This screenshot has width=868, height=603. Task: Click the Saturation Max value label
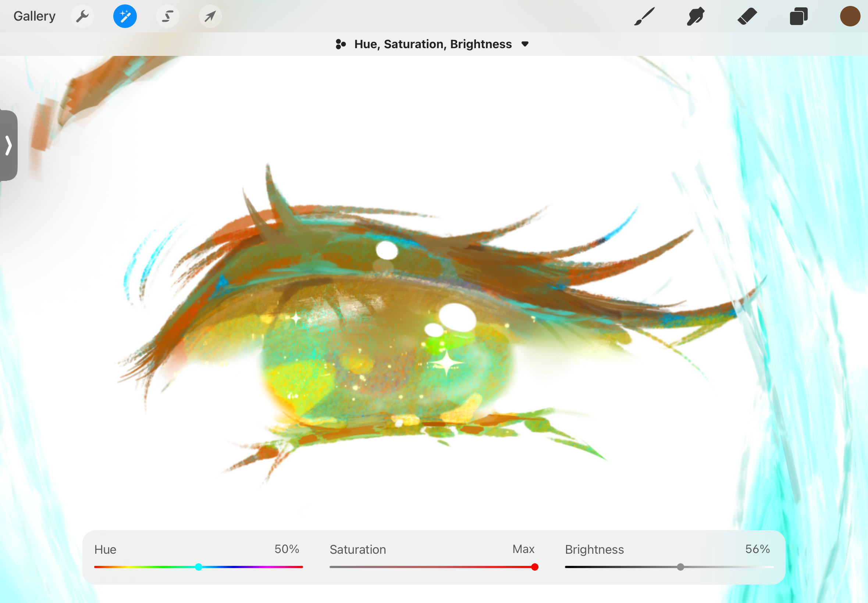pyautogui.click(x=523, y=549)
